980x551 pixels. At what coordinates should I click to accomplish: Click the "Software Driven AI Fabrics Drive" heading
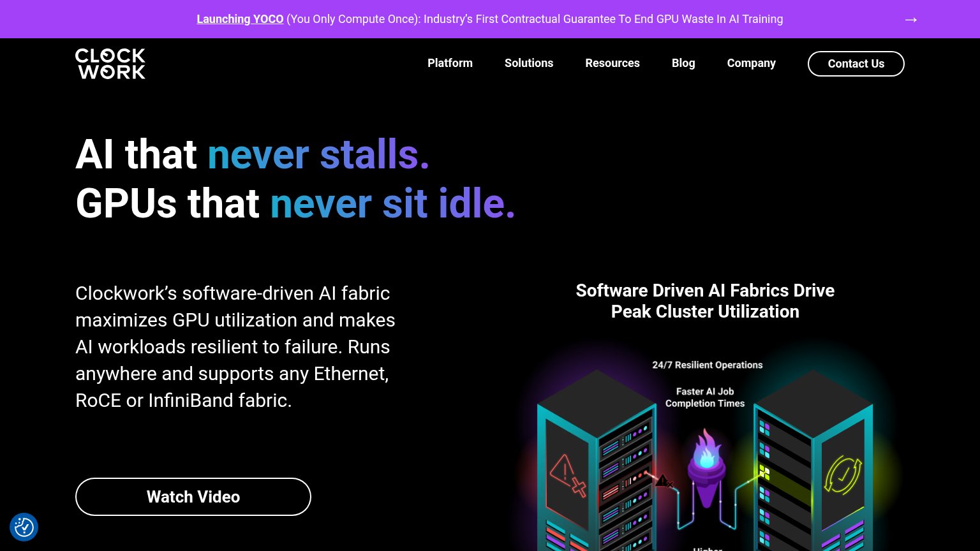pos(705,290)
